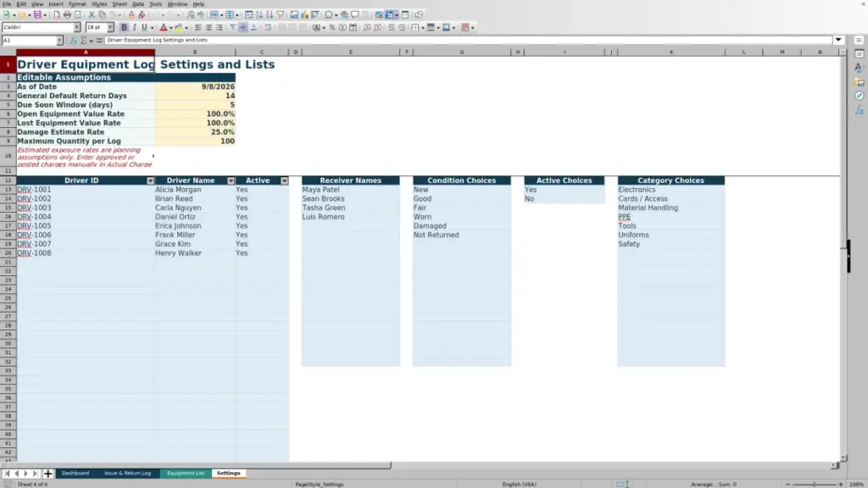Click the Add new sheet plus icon
Viewport: 868px width, 488px height.
47,474
